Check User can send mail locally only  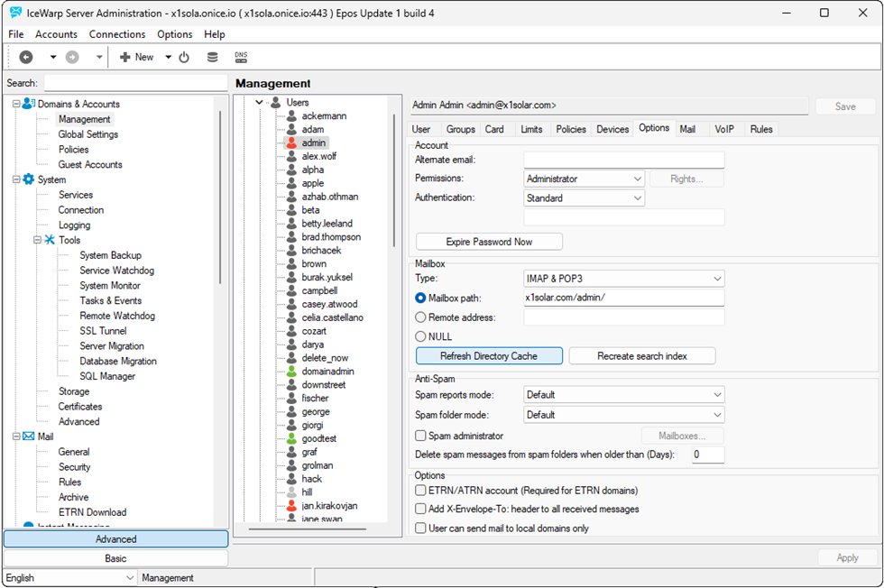click(x=420, y=528)
